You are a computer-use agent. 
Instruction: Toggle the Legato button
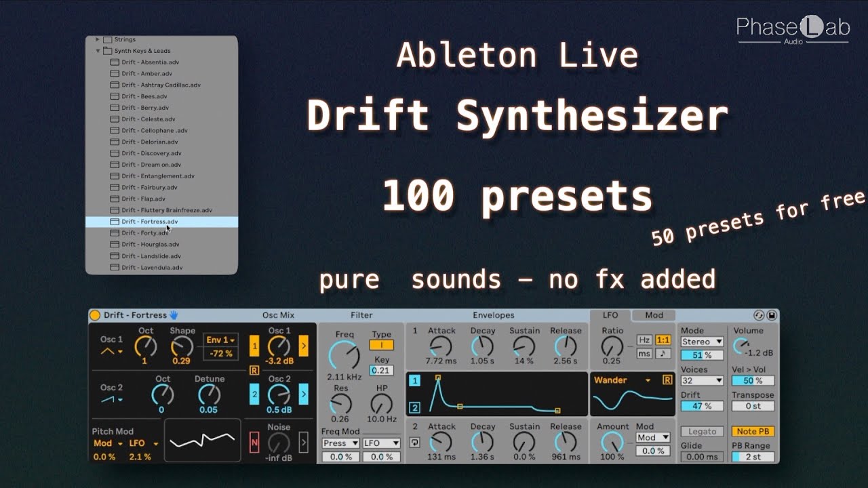click(703, 431)
